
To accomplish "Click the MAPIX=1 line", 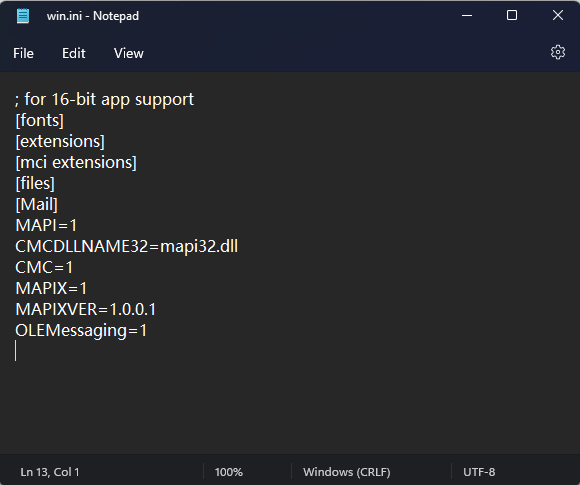I will point(51,288).
